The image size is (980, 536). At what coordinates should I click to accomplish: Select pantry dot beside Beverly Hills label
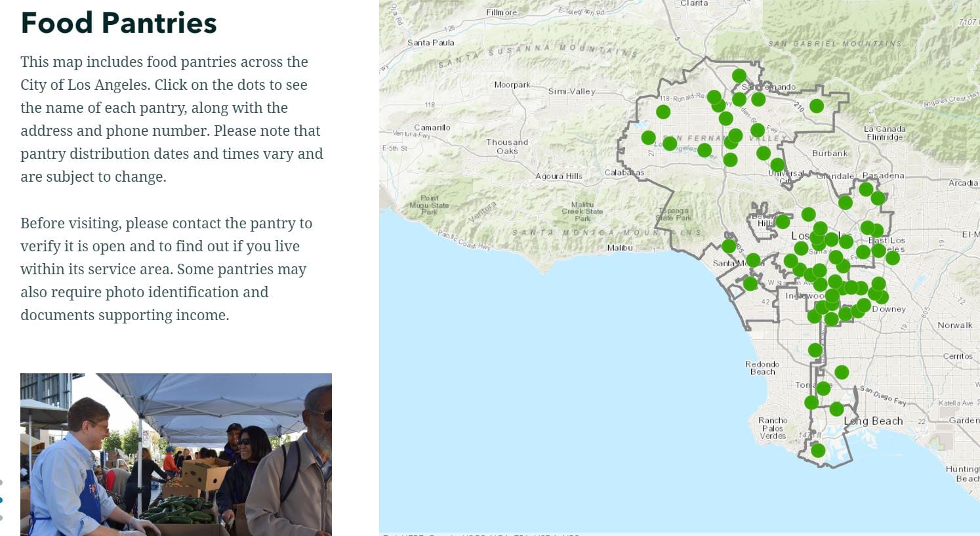(x=782, y=222)
